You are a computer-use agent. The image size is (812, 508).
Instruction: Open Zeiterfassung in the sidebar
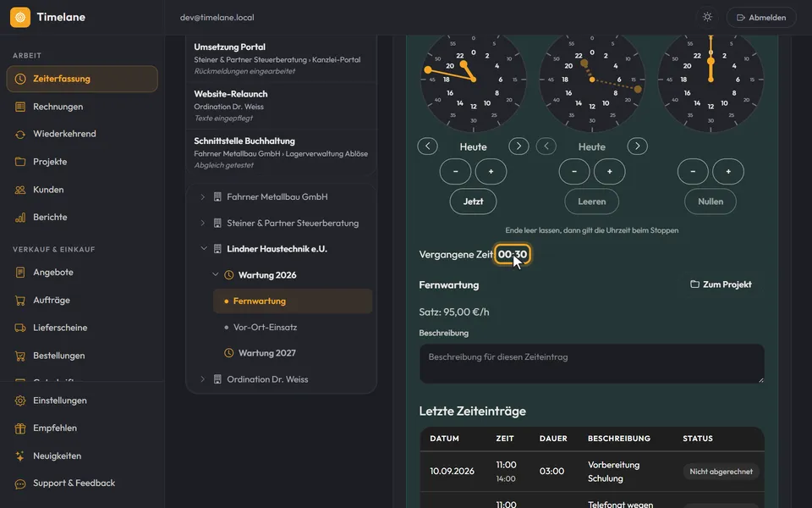(x=82, y=79)
